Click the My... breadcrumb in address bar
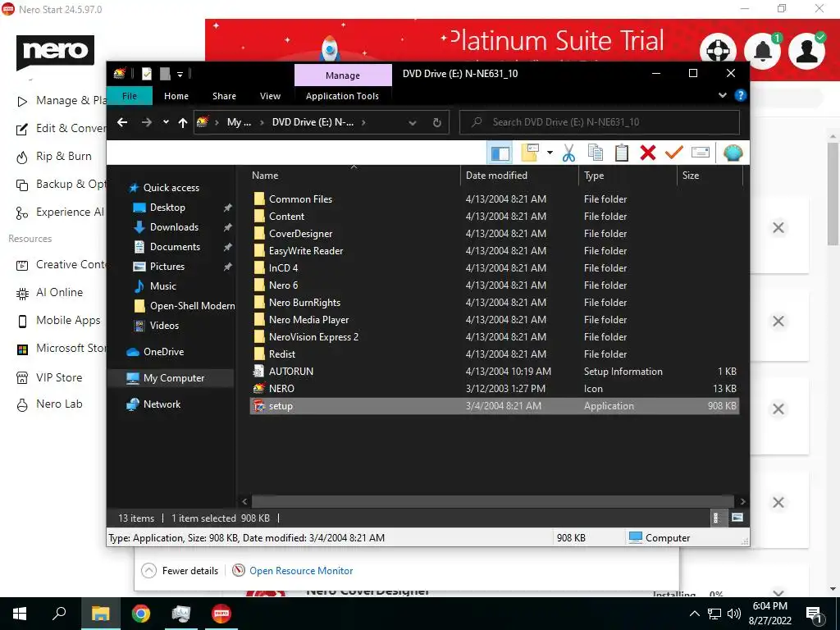 tap(239, 122)
